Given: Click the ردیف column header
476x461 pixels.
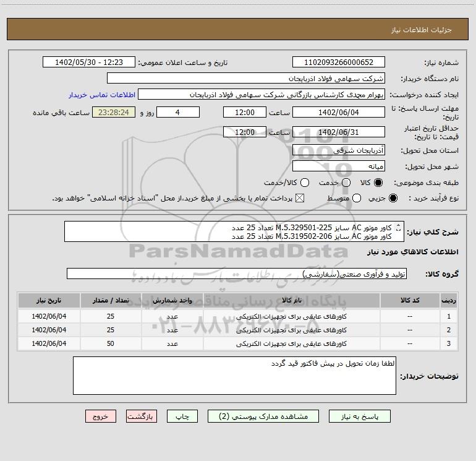Looking at the screenshot, I should (x=449, y=300).
